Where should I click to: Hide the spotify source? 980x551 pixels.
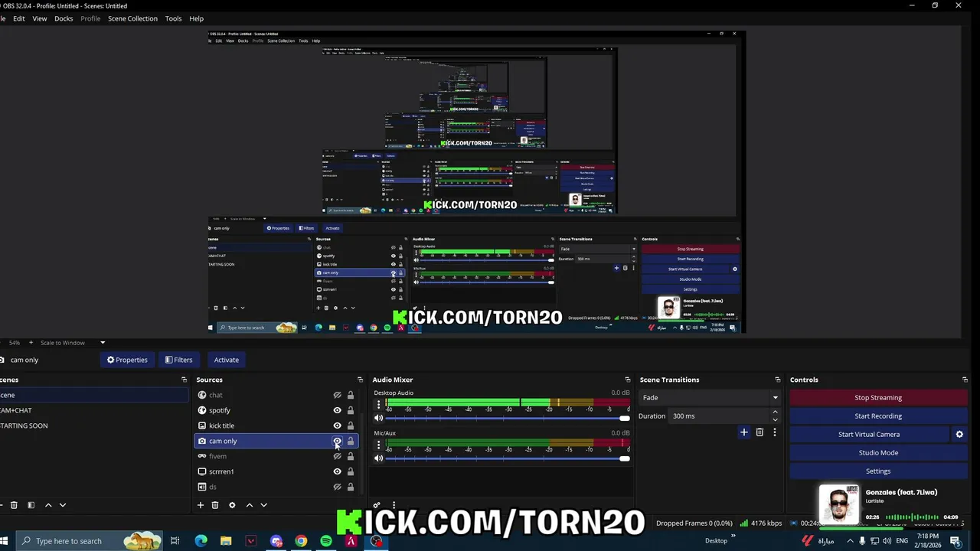pyautogui.click(x=337, y=410)
